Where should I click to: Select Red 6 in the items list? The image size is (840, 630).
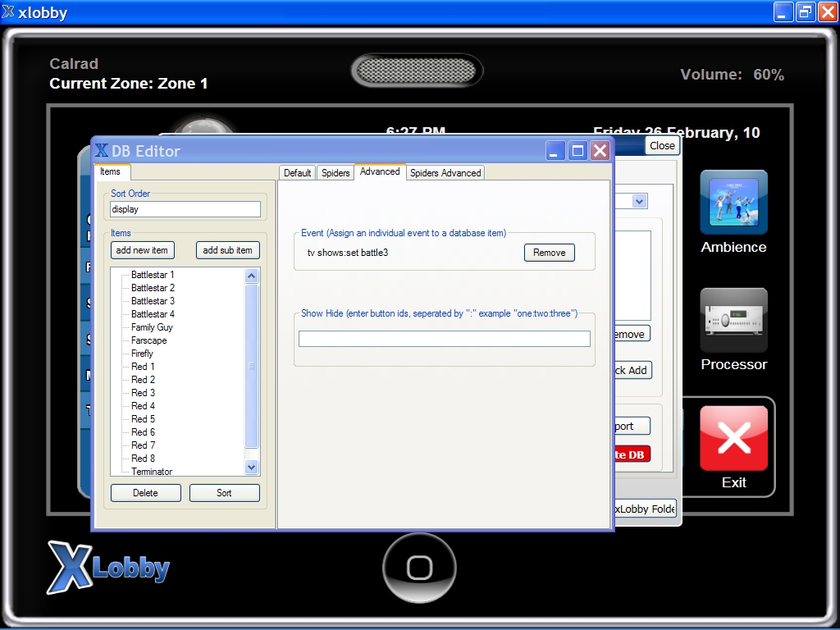point(143,432)
